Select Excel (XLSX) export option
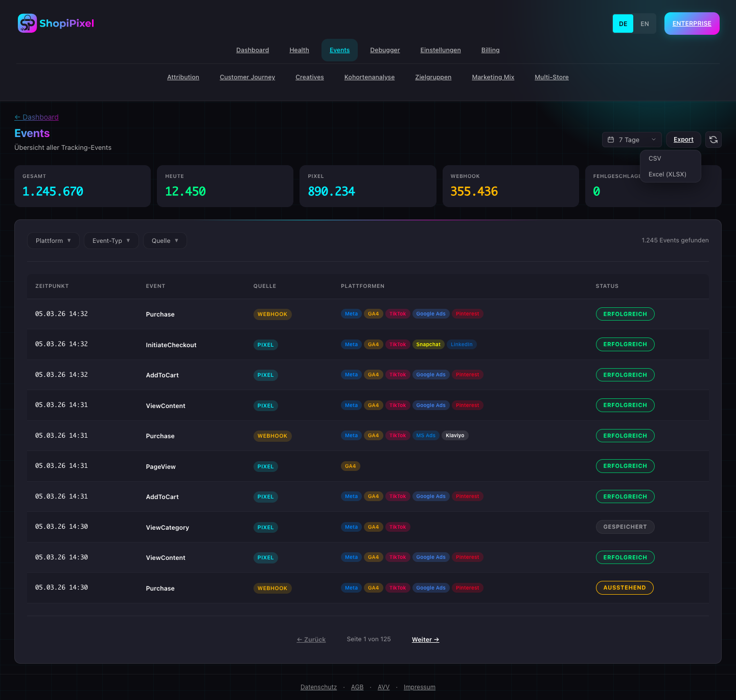736x700 pixels. (x=668, y=174)
